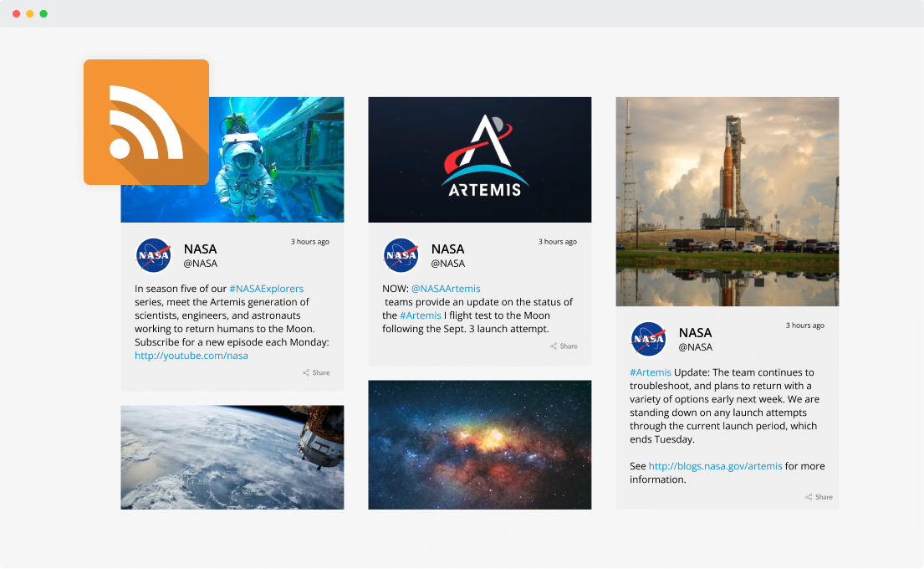The height and width of the screenshot is (569, 924).
Task: Close the window with red button
Action: tap(17, 13)
